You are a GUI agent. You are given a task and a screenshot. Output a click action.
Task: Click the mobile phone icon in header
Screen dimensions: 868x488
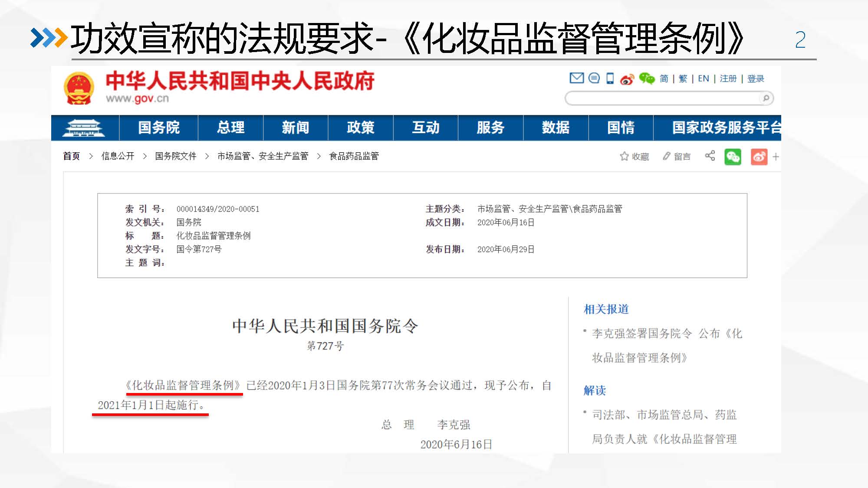tap(610, 79)
